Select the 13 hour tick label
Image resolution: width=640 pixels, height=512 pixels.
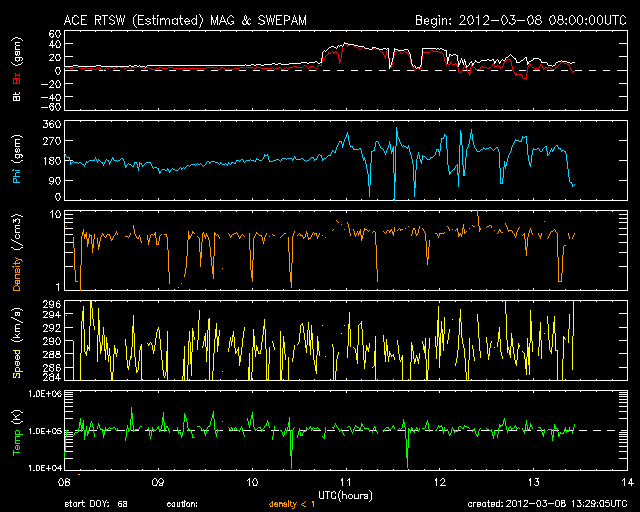[x=533, y=482]
